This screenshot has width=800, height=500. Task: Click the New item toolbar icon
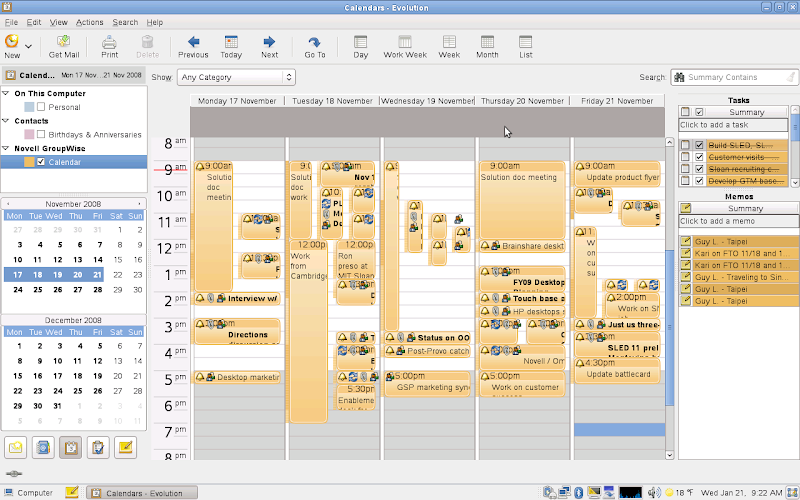coord(12,46)
